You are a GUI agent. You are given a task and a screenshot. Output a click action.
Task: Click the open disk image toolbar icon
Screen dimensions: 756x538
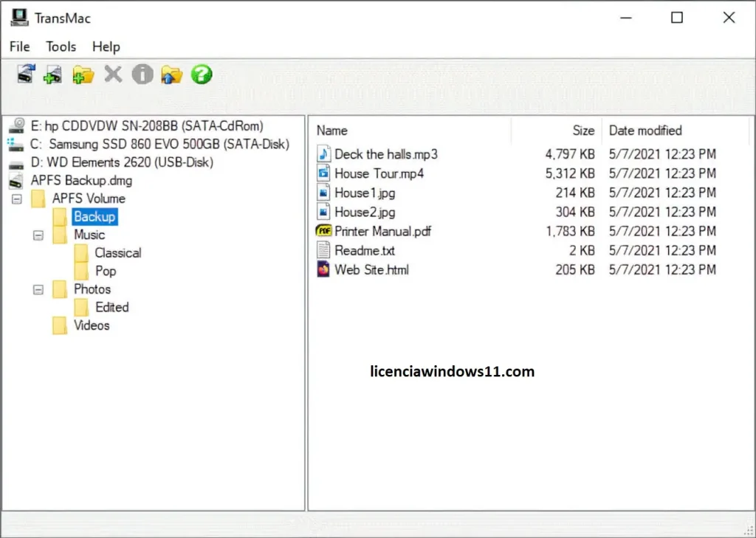click(53, 75)
